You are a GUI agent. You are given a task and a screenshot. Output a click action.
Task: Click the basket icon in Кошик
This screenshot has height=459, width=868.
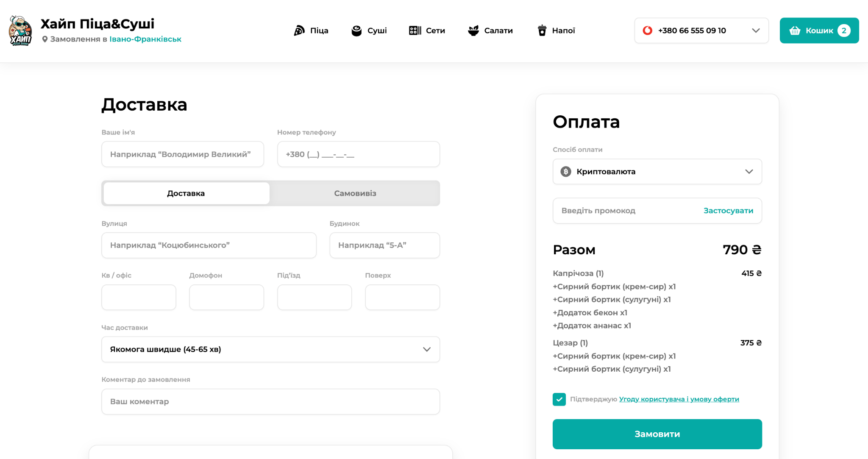[794, 31]
